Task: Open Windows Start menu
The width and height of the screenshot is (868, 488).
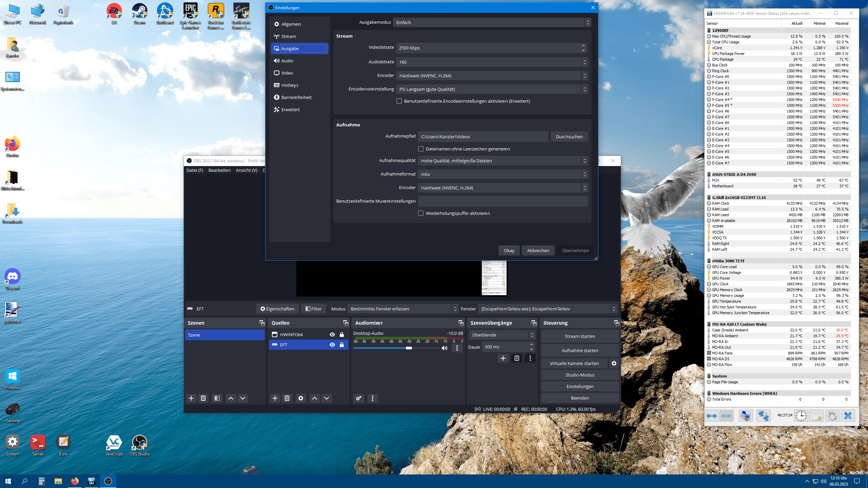Action: point(8,481)
